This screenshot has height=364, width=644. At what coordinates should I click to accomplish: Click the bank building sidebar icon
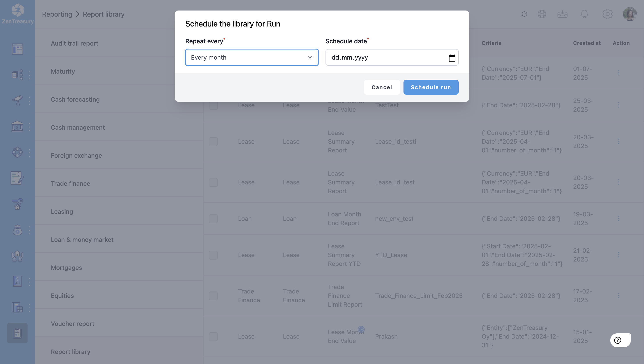(x=17, y=127)
